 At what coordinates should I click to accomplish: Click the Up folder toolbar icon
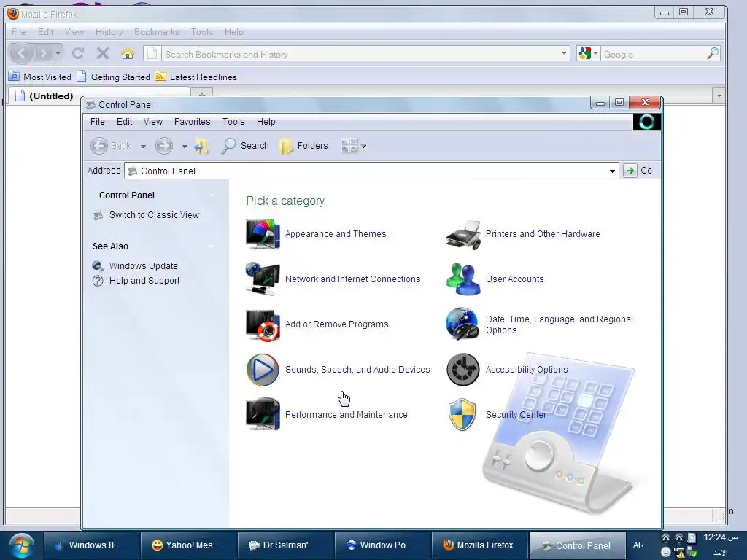pyautogui.click(x=202, y=146)
